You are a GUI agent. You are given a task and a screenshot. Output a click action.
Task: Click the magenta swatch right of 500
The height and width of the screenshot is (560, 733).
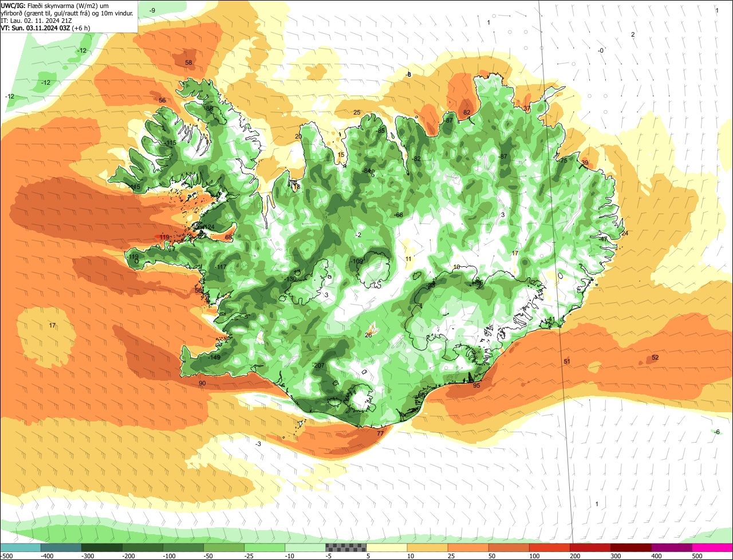(712, 548)
